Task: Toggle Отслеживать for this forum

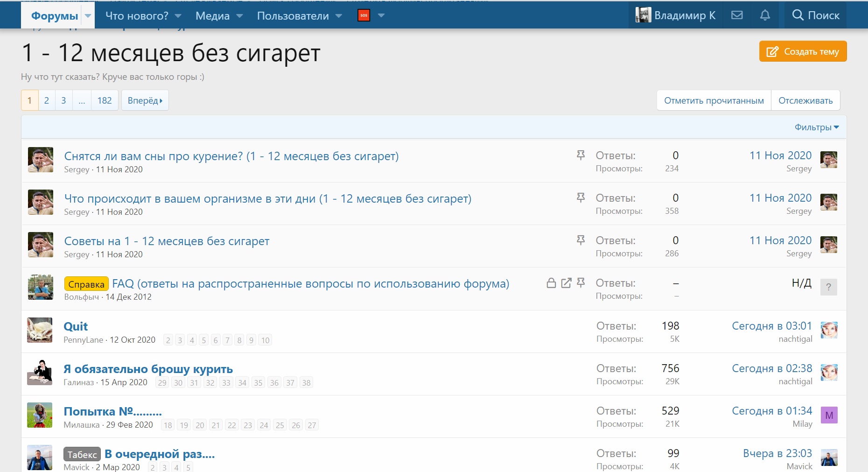Action: pyautogui.click(x=805, y=100)
